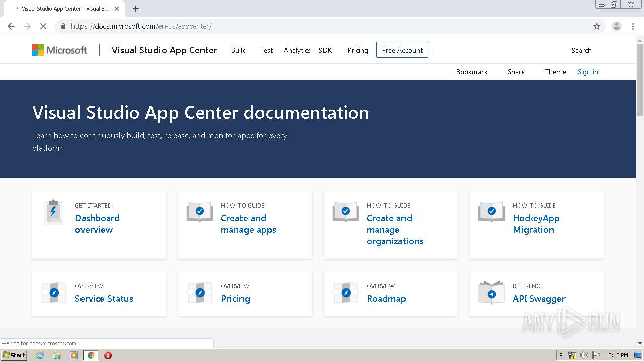Stop loading the page
644x362 pixels.
point(43,26)
